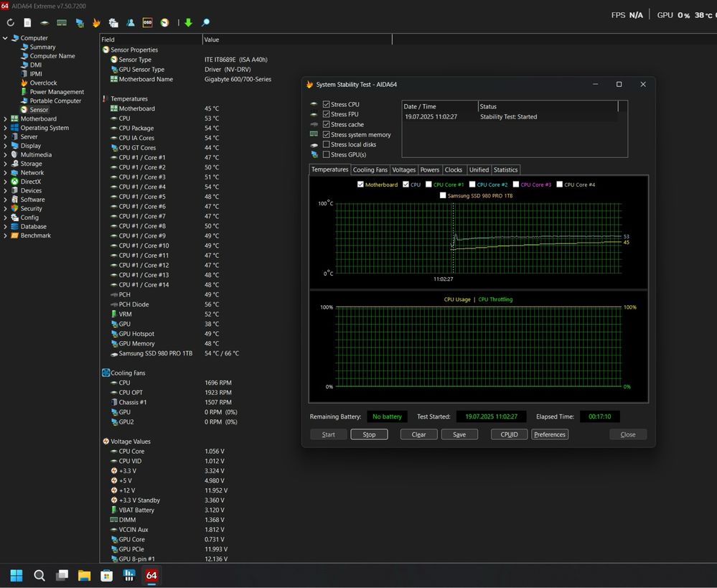Stop the stability test
717x588 pixels.
[369, 434]
